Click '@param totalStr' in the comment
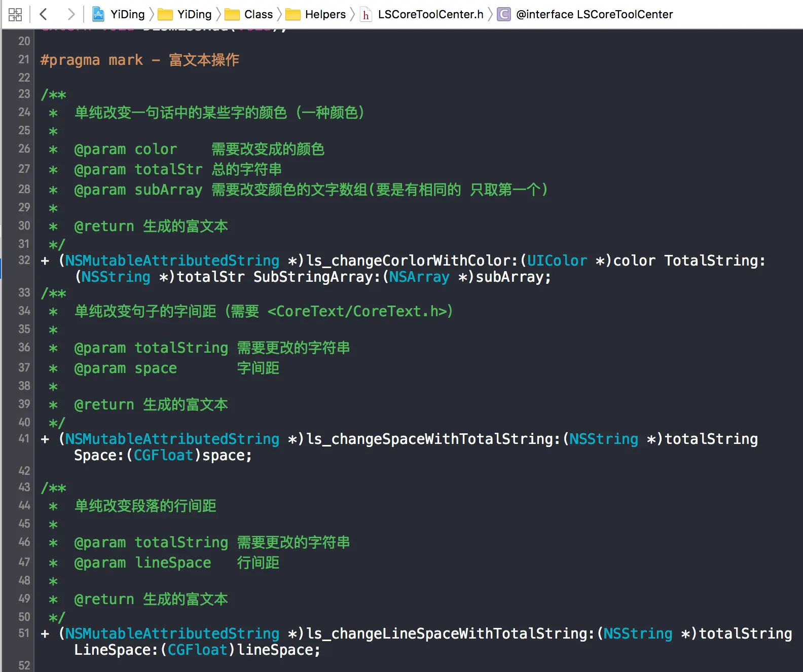Screen dimensions: 803x672 pyautogui.click(x=138, y=170)
